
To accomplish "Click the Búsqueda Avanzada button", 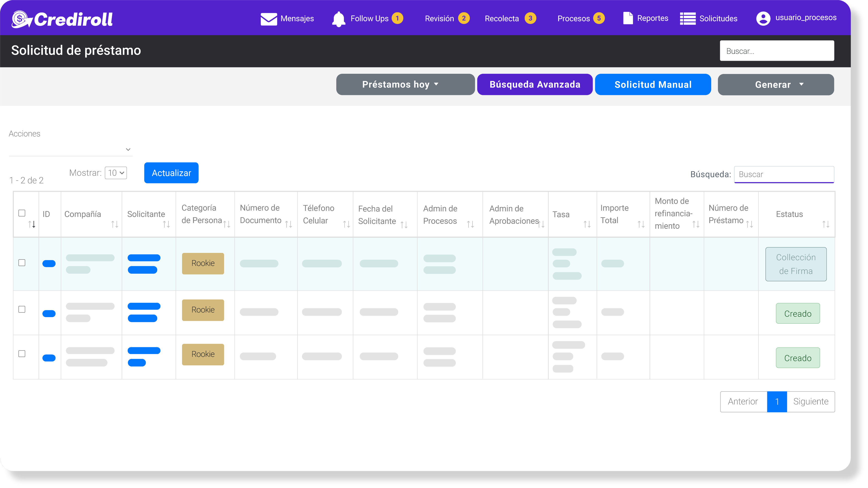I will point(535,85).
